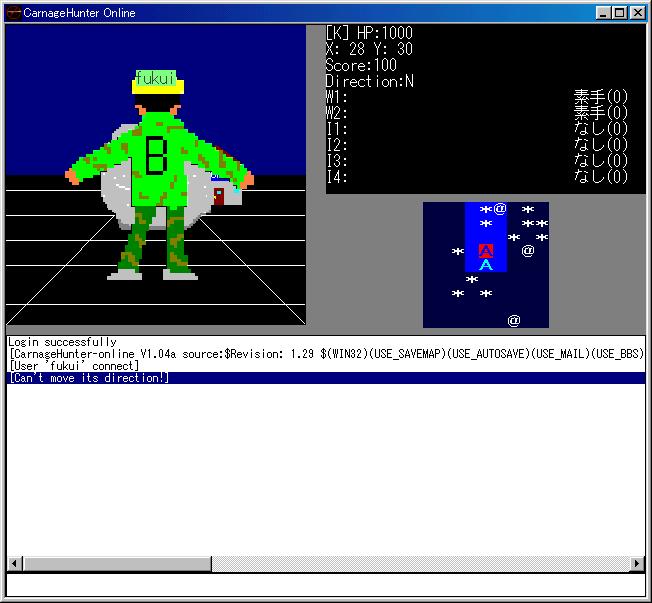Click the '@' symbol at minimap bottom
Viewport: 652px width, 603px height.
[514, 320]
